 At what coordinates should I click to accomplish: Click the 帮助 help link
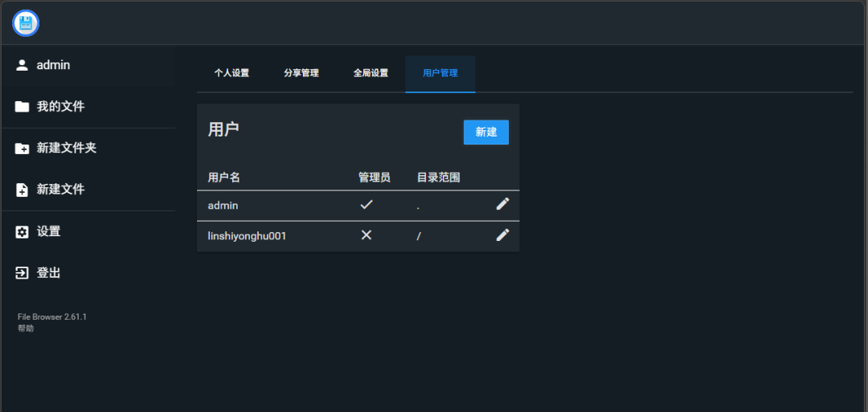[26, 328]
